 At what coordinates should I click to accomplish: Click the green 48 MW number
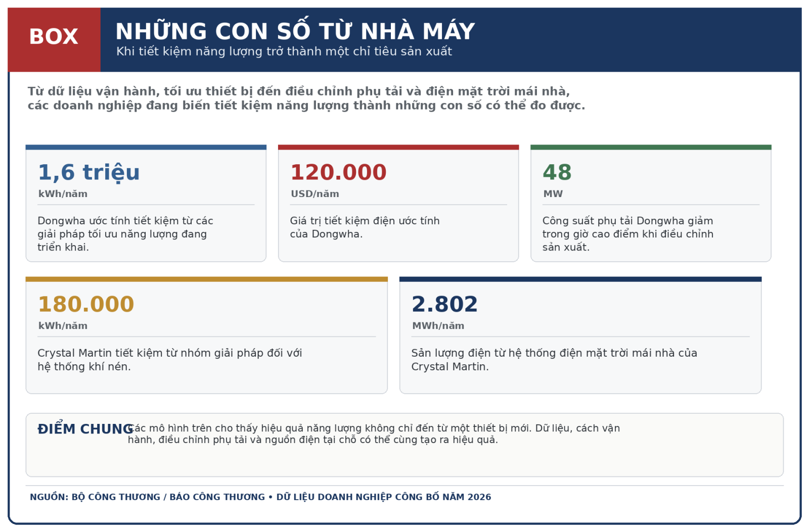pos(557,172)
